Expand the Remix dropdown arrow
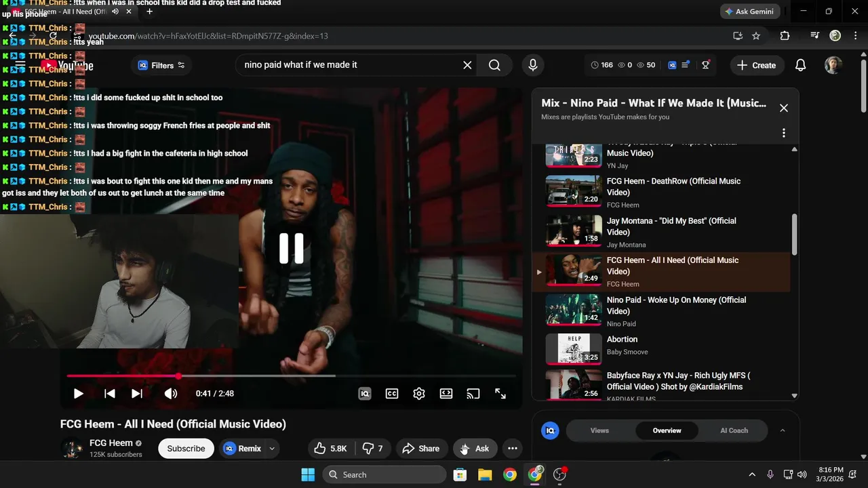Viewport: 868px width, 488px height. click(272, 449)
